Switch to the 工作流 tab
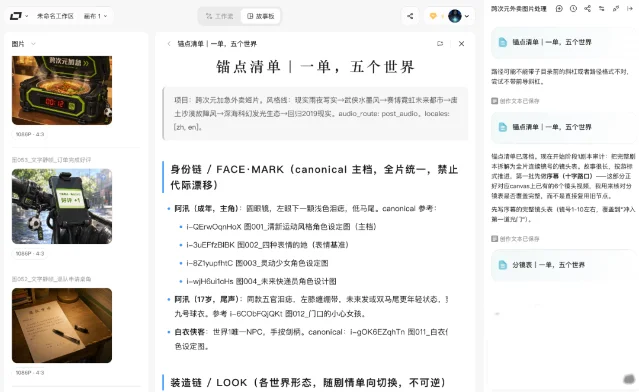The image size is (639, 392). click(x=220, y=16)
